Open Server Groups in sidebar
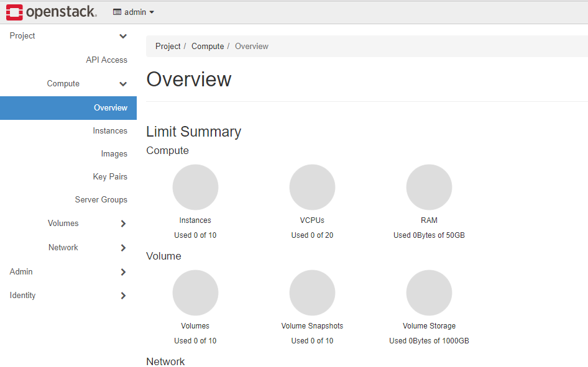The height and width of the screenshot is (367, 588). [x=101, y=199]
